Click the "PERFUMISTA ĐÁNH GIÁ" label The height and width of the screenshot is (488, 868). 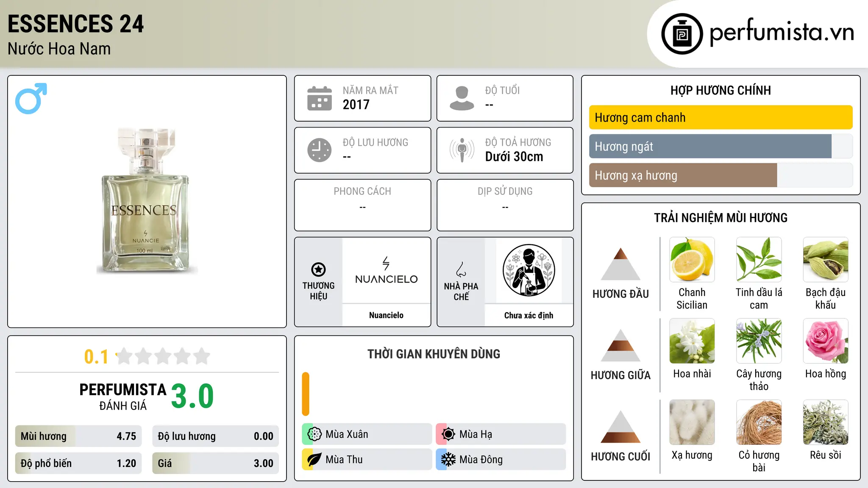coord(123,396)
